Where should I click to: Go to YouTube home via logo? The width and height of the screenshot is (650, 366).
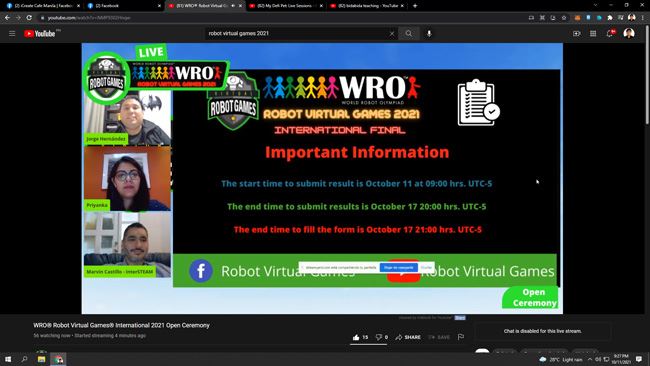point(40,34)
